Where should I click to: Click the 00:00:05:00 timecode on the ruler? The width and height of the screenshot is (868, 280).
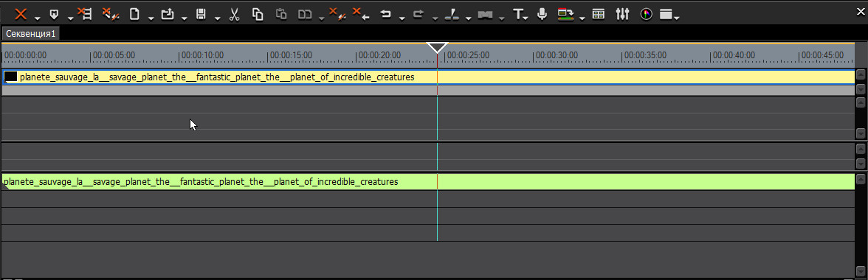[114, 55]
